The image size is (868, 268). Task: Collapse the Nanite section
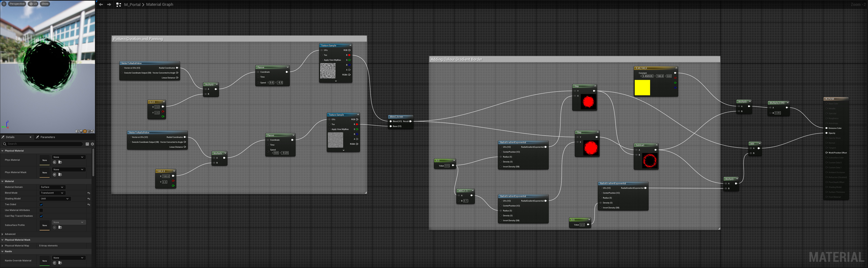(x=3, y=251)
